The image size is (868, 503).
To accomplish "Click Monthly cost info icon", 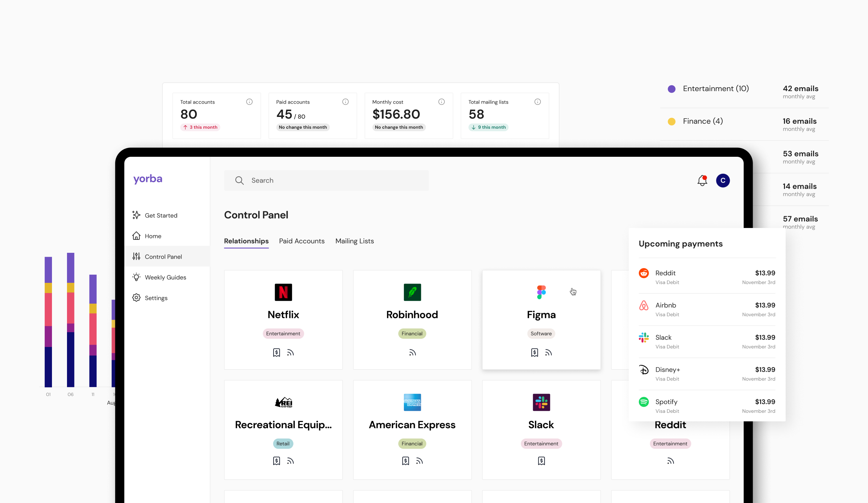I will pos(442,102).
